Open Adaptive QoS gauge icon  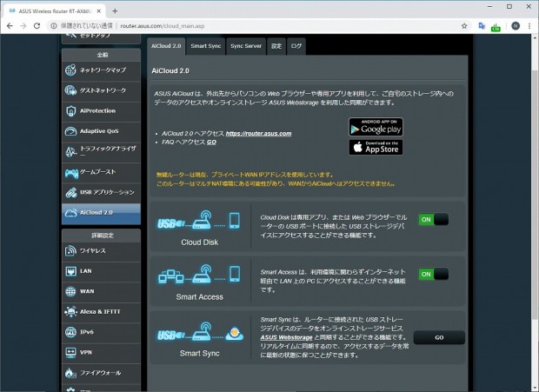(x=70, y=131)
